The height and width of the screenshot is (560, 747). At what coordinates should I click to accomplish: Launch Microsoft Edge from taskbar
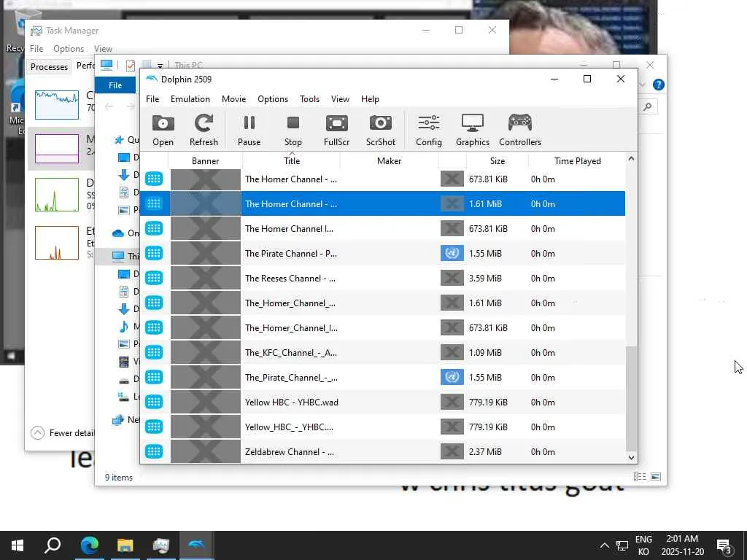89,545
